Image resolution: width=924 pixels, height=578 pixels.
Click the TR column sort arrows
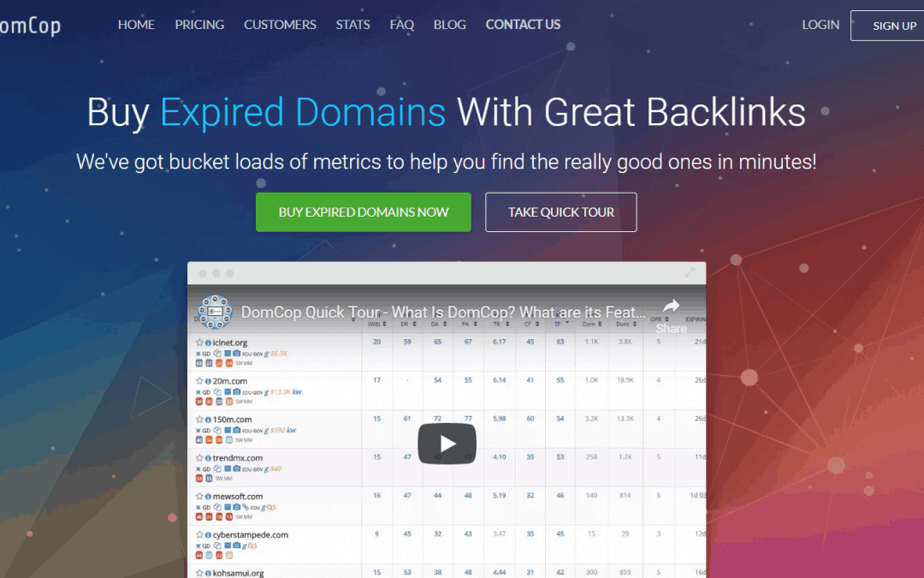(506, 324)
